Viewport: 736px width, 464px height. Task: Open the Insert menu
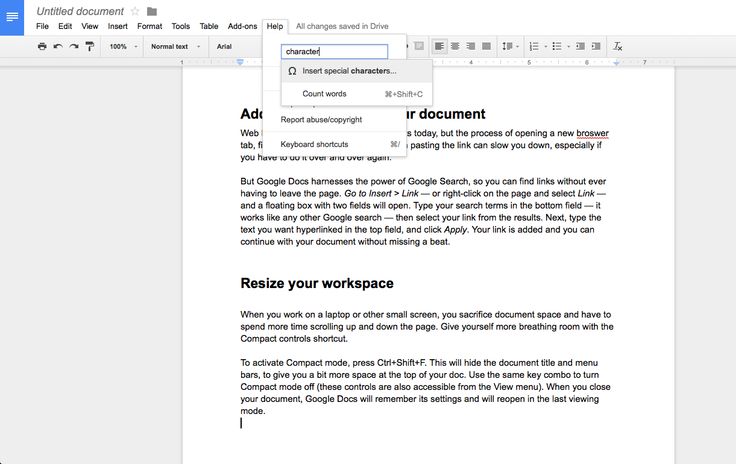coord(117,26)
